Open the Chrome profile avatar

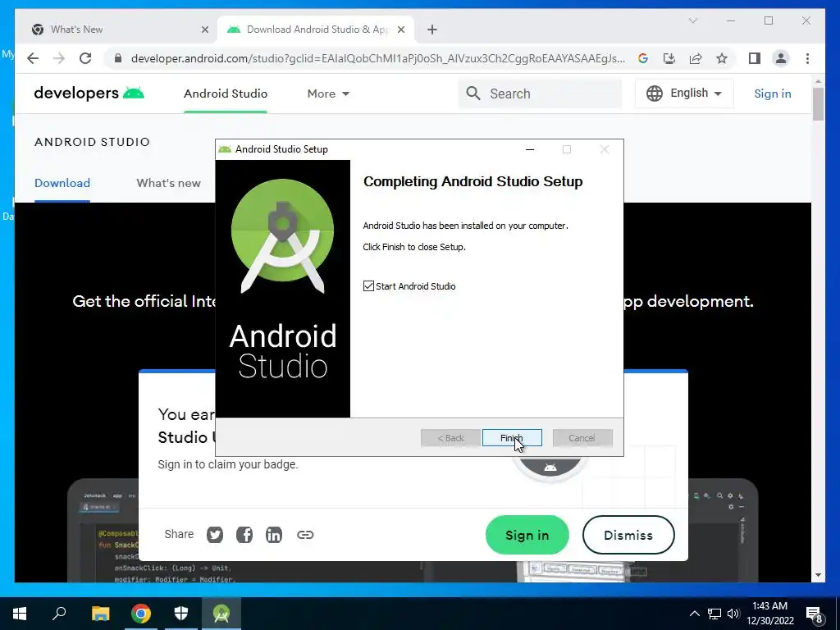pyautogui.click(x=781, y=58)
